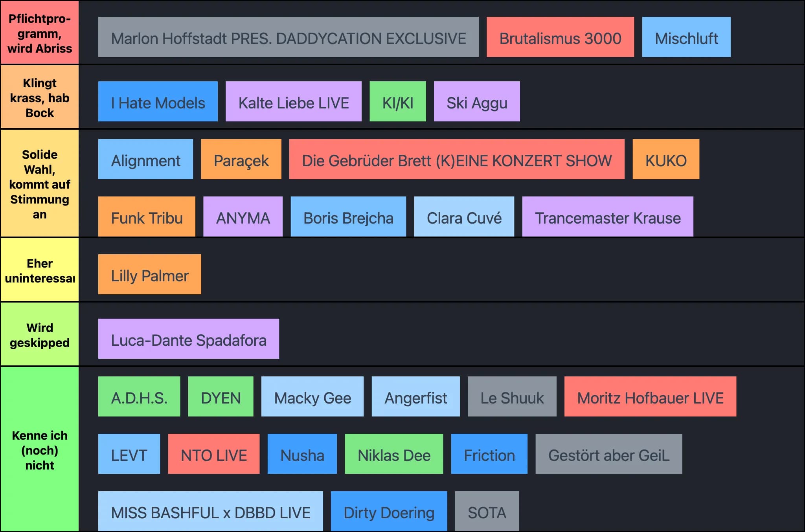Select Die Gebrüder Brett (K)EINE KONZERT SHOW tile

pyautogui.click(x=456, y=160)
